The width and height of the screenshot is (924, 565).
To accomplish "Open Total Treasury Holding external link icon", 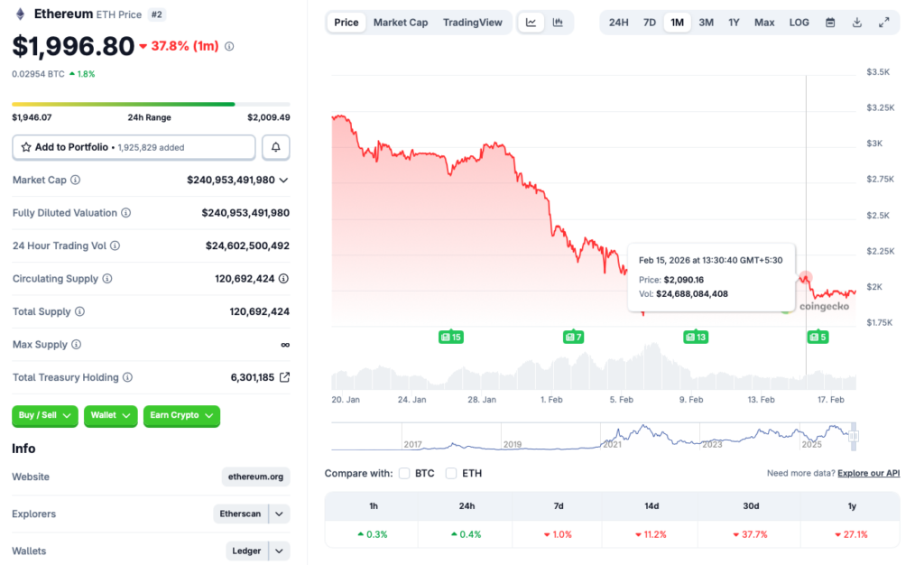I will pos(284,377).
